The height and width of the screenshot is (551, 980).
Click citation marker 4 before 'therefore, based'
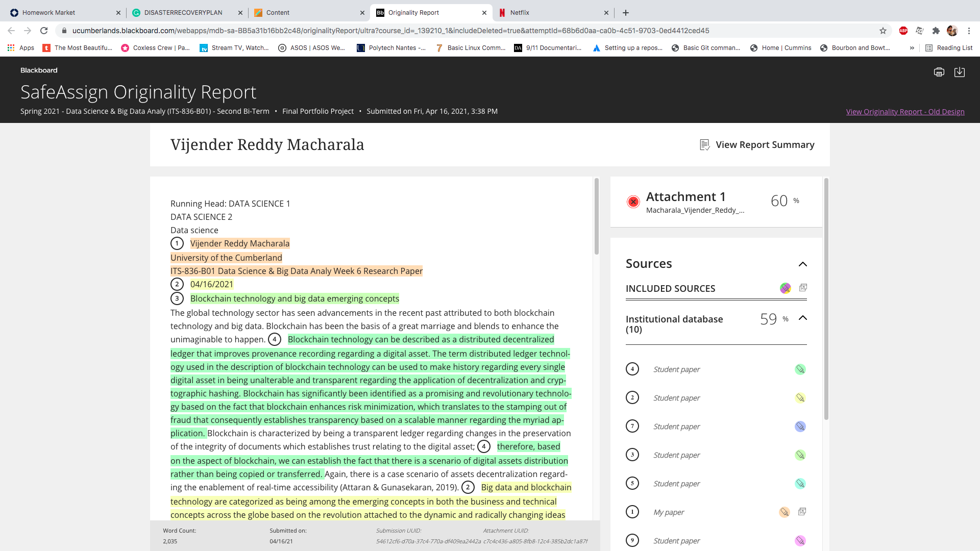484,447
